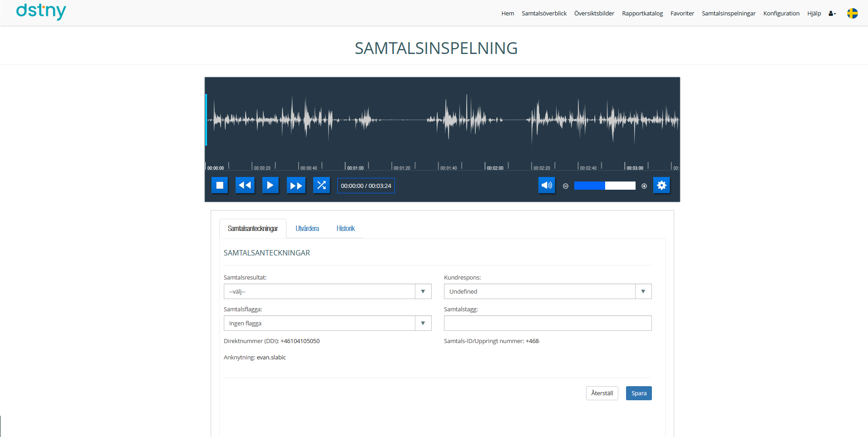Viewport: 868px width, 437px height.
Task: Open Rapportkatalog menu item
Action: pos(642,14)
